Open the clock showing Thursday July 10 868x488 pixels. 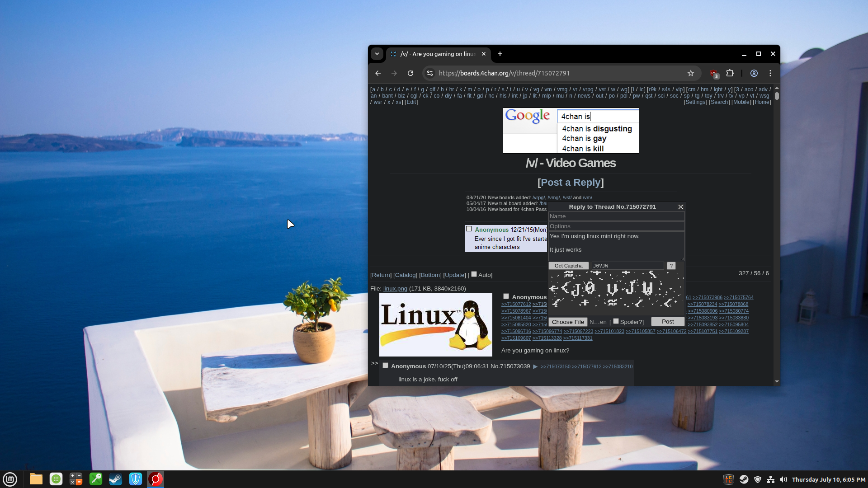[829, 479]
